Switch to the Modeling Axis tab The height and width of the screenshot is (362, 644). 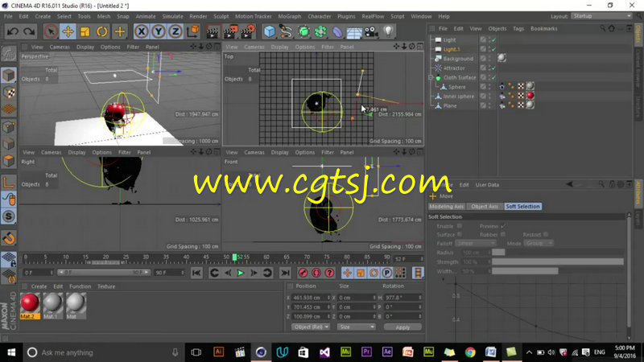pyautogui.click(x=446, y=207)
